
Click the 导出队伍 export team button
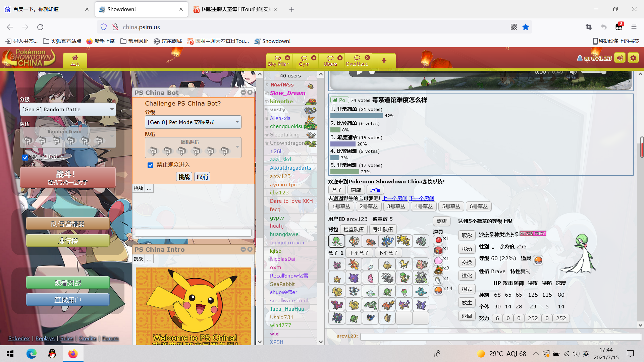point(383,229)
